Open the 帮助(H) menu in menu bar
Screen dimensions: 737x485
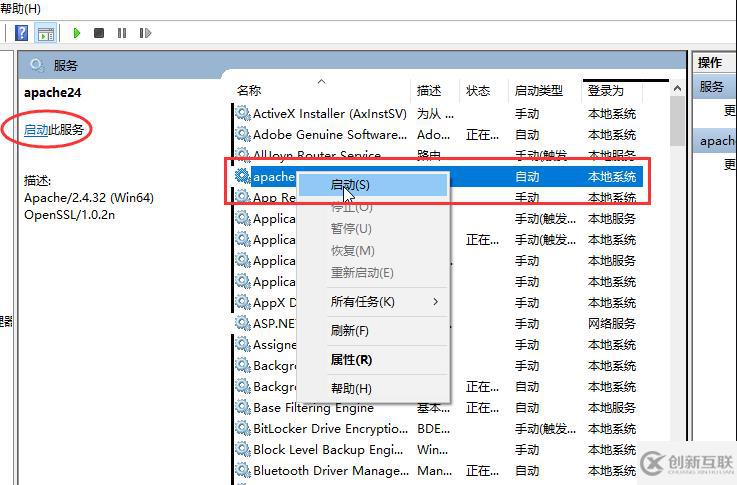pos(21,8)
